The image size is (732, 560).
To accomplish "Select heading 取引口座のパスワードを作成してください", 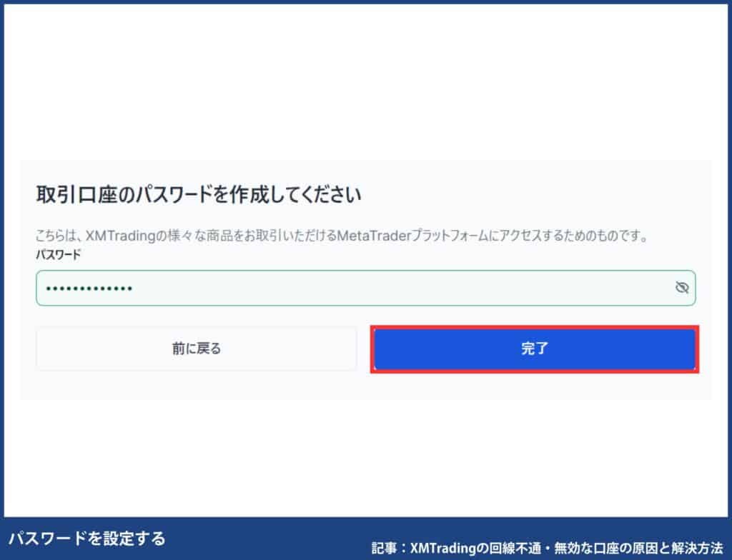I will click(x=199, y=194).
